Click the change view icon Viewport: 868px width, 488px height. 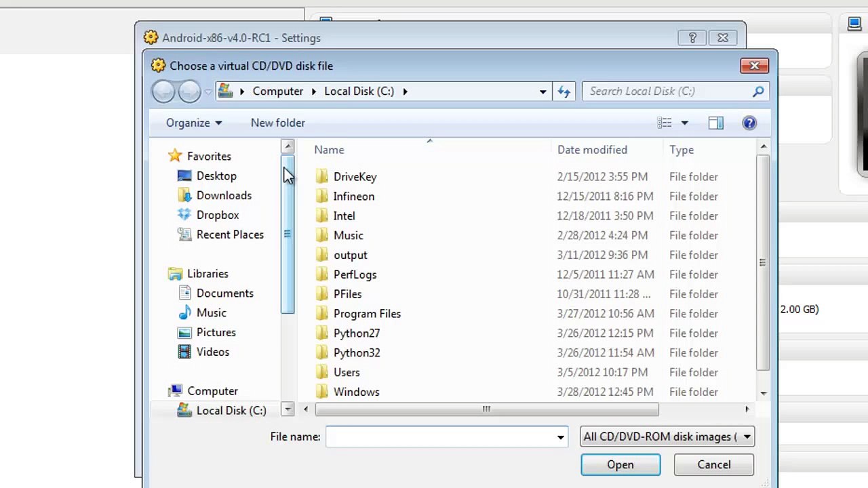[x=665, y=123]
